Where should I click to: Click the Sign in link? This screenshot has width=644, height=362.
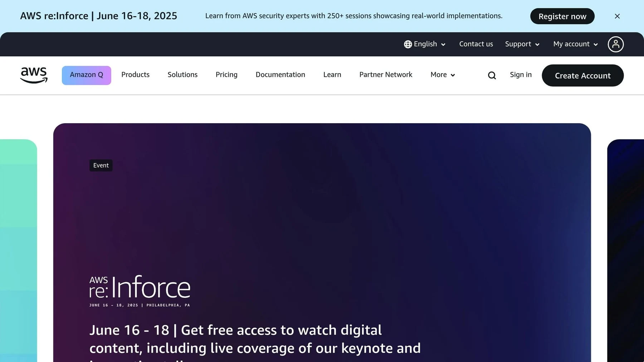point(521,75)
